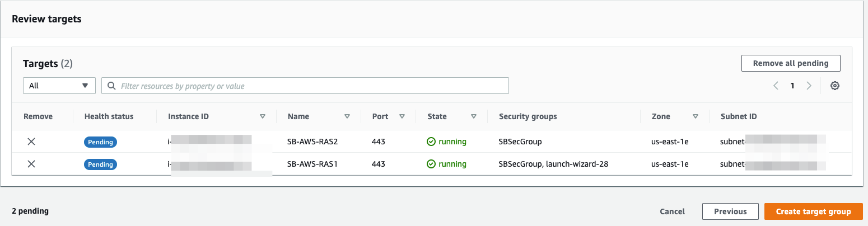Open table preferences gear icon

pyautogui.click(x=834, y=86)
